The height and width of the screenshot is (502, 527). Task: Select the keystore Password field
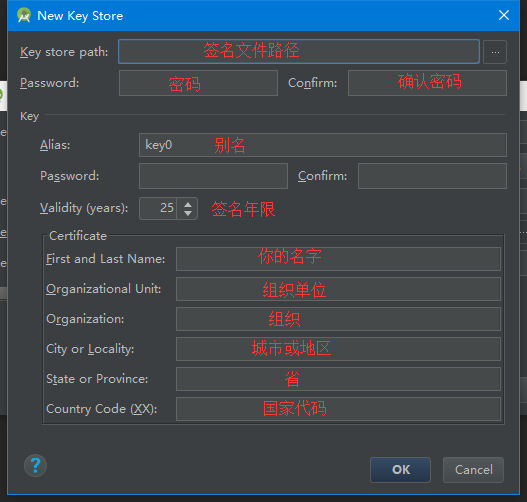[x=198, y=83]
